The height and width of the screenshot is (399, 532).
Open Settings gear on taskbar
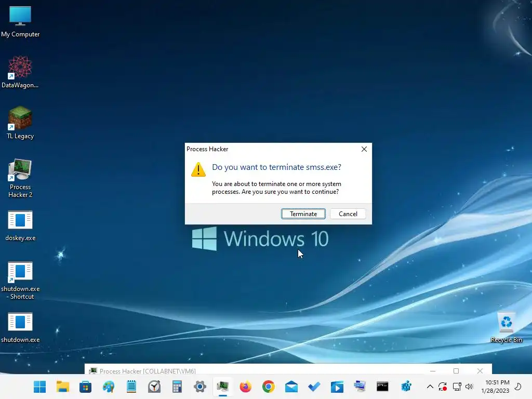[200, 387]
